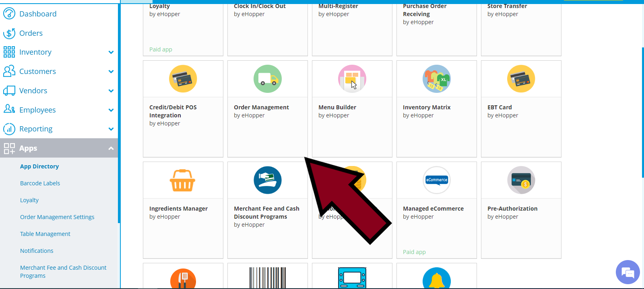The width and height of the screenshot is (644, 289).
Task: Open the Credit/Debit POS Integration card icon
Action: tap(183, 79)
